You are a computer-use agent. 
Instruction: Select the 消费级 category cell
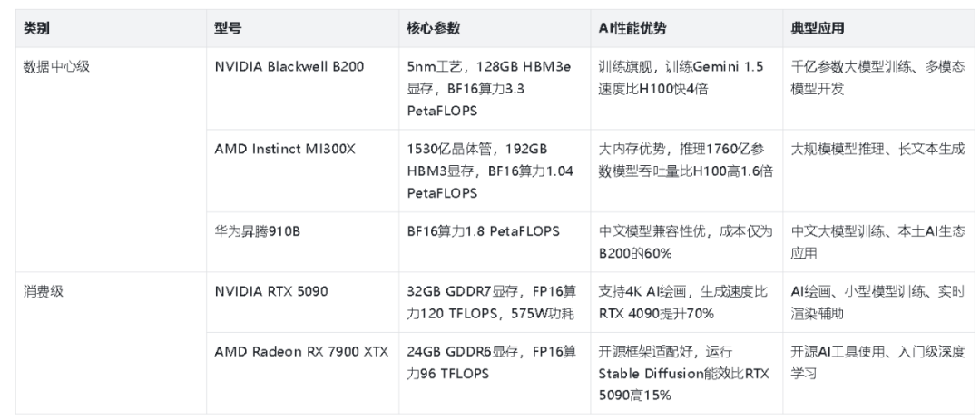111,343
